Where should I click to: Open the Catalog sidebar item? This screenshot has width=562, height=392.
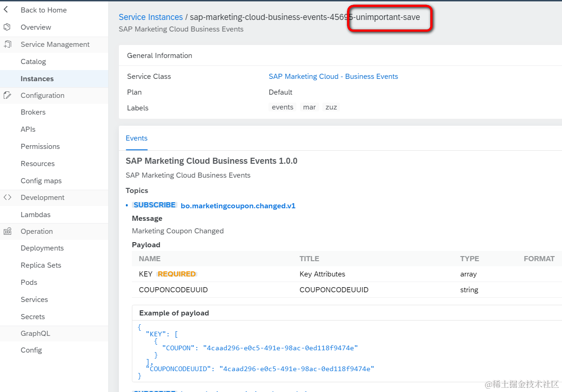pos(33,61)
